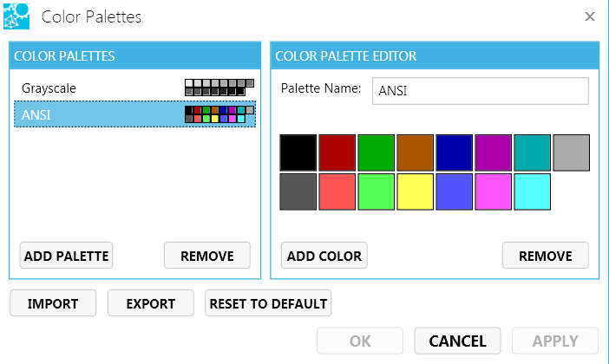Pick the black color swatch
The width and height of the screenshot is (609, 364).
[298, 153]
